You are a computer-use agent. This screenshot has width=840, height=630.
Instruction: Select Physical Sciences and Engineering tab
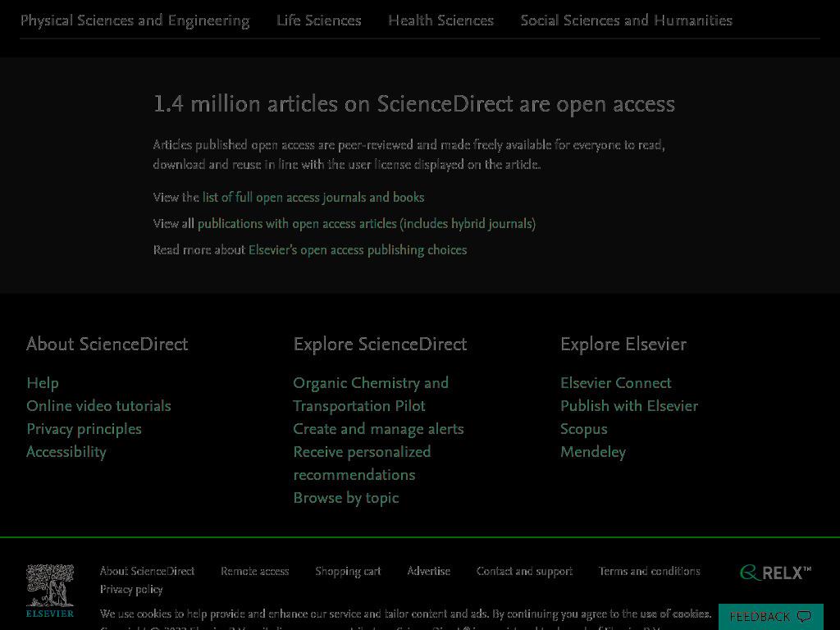coord(135,21)
